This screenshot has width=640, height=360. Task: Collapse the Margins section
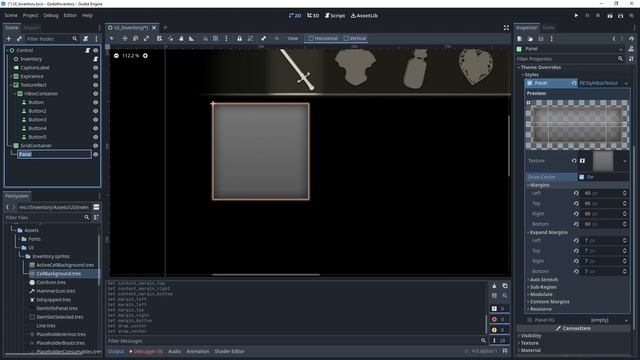click(x=540, y=185)
